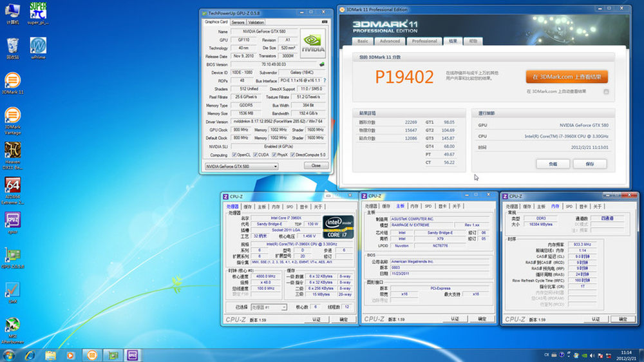The width and height of the screenshot is (644, 362).
Task: Select the AIDA64 Extreme desktop icon
Action: coord(13,190)
